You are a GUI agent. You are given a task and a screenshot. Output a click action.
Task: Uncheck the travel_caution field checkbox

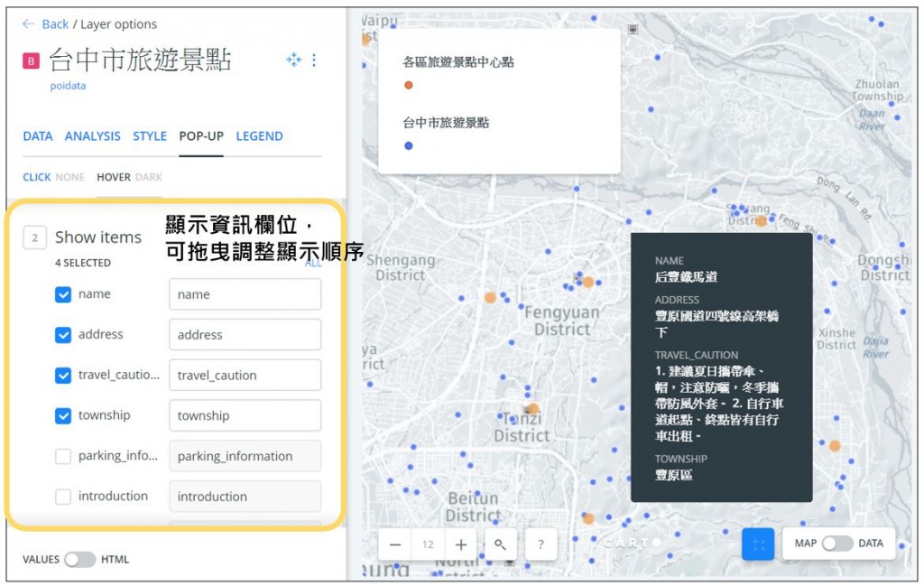tap(63, 376)
